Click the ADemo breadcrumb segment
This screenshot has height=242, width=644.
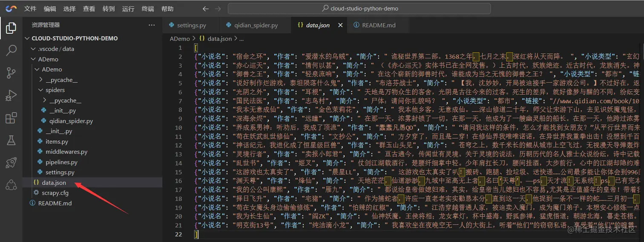click(180, 38)
